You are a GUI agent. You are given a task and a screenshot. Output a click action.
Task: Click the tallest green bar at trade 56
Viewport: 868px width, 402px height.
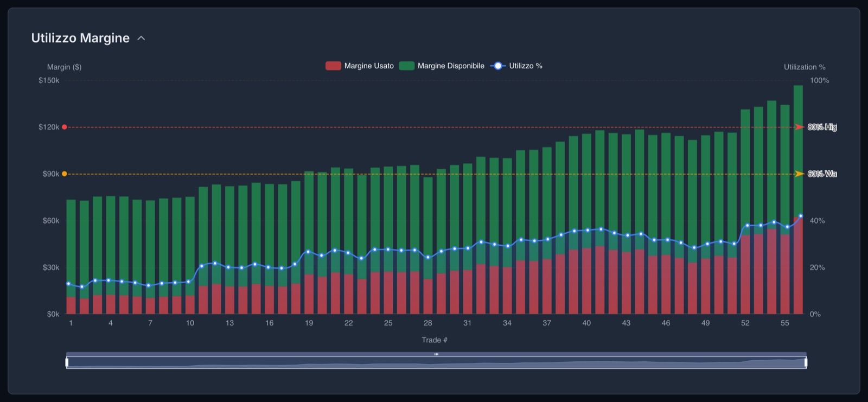(x=798, y=151)
